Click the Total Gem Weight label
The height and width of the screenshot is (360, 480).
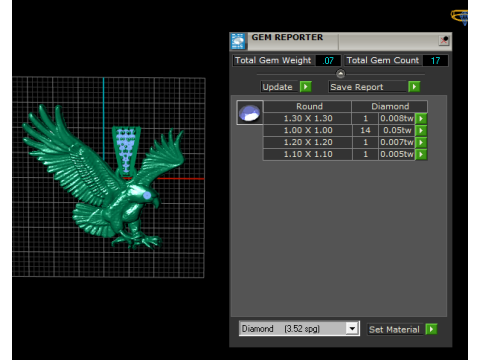(x=273, y=60)
